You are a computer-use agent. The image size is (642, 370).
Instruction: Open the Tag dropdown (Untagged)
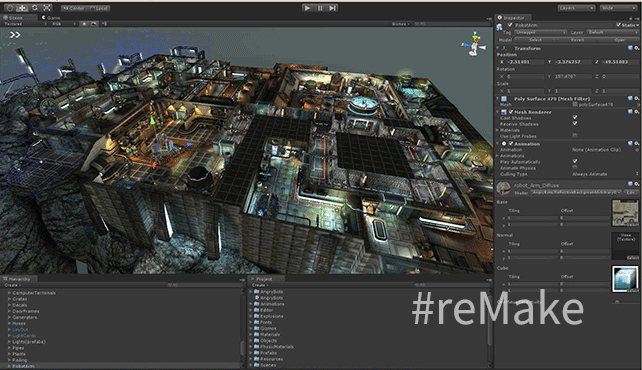[540, 32]
